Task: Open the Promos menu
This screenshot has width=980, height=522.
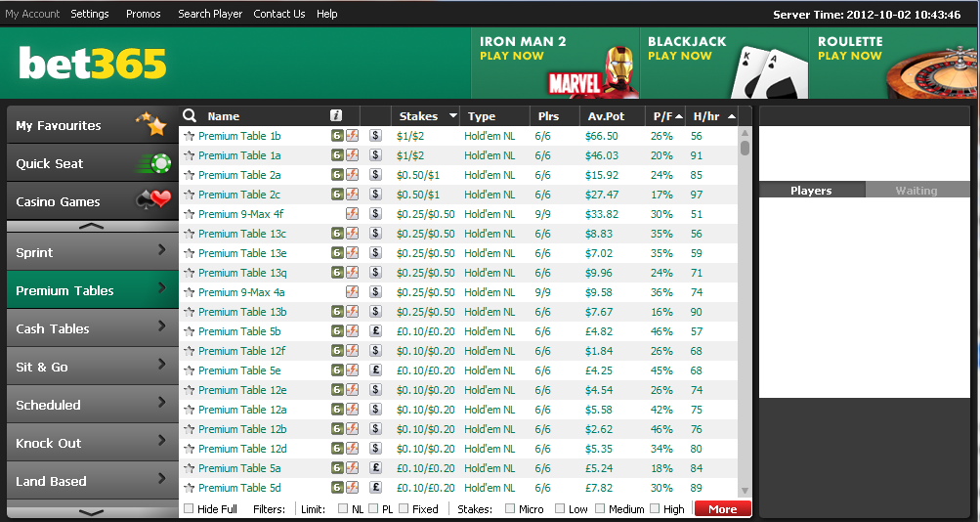Action: (143, 14)
